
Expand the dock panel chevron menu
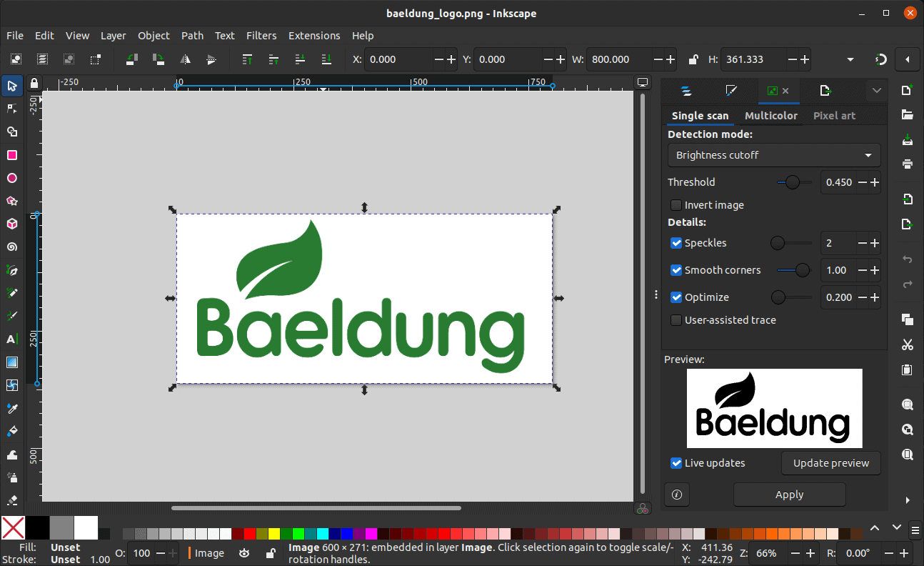[877, 91]
